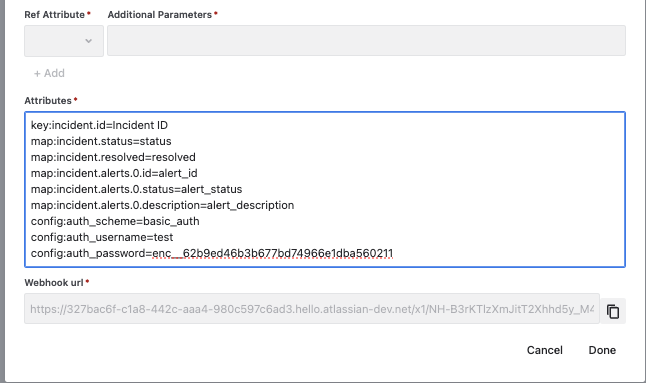Click the Attributes field label
Image resolution: width=646 pixels, height=383 pixels.
click(48, 101)
